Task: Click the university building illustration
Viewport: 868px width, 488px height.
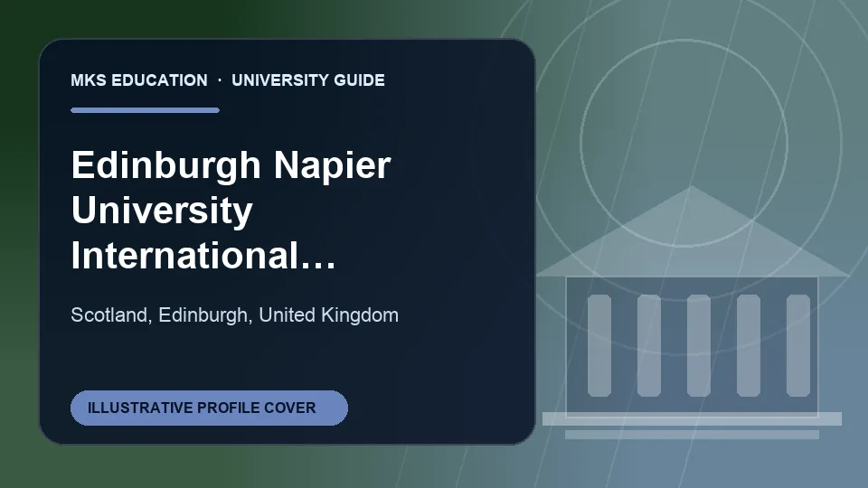Action: pos(692,313)
